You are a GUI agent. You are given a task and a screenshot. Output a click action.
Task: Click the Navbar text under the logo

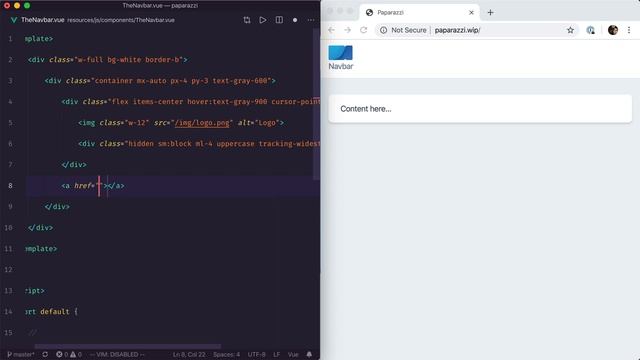341,66
